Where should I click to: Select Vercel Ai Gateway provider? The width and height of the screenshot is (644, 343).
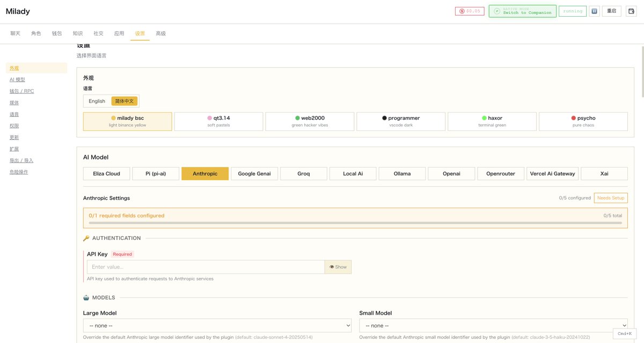point(552,173)
